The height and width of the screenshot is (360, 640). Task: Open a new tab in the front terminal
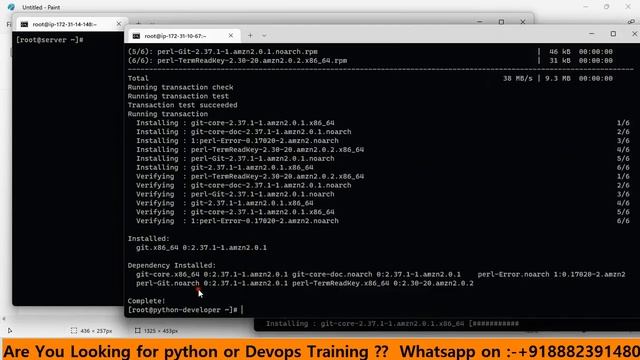point(250,36)
